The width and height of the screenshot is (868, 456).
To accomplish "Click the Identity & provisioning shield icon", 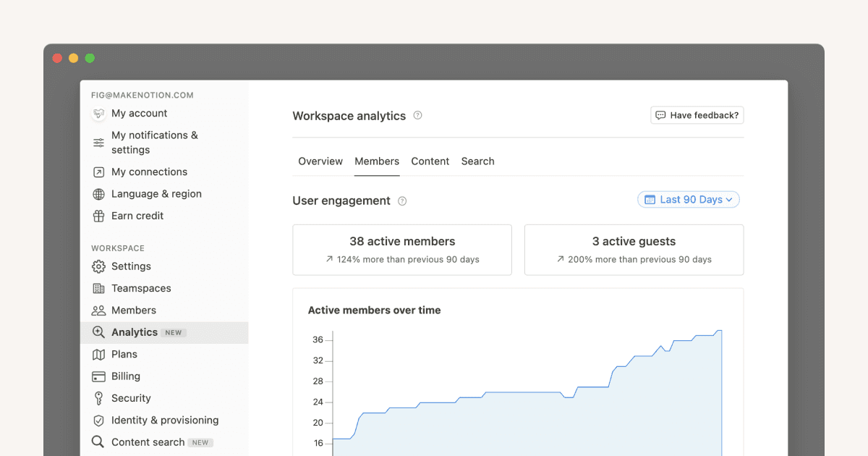I will (x=98, y=420).
